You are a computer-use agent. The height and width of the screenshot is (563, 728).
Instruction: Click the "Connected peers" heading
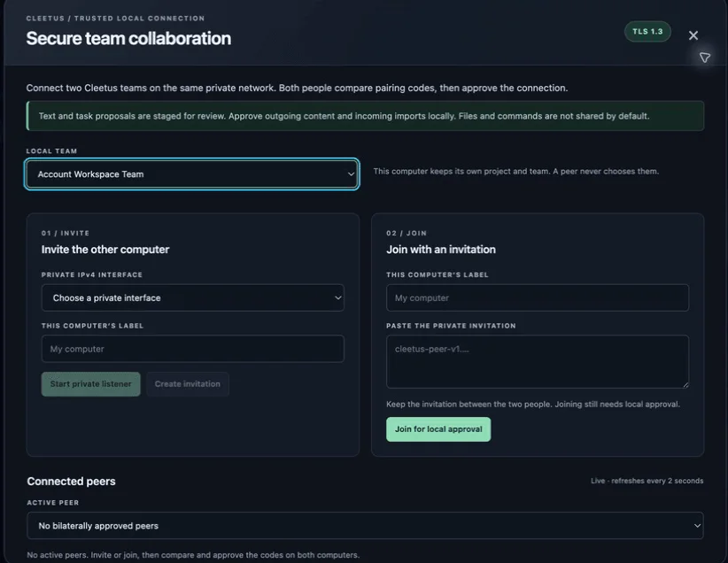71,482
